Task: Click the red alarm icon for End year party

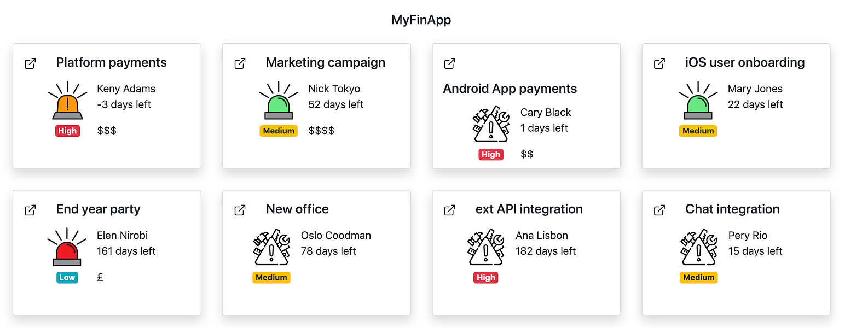Action: pos(67,247)
